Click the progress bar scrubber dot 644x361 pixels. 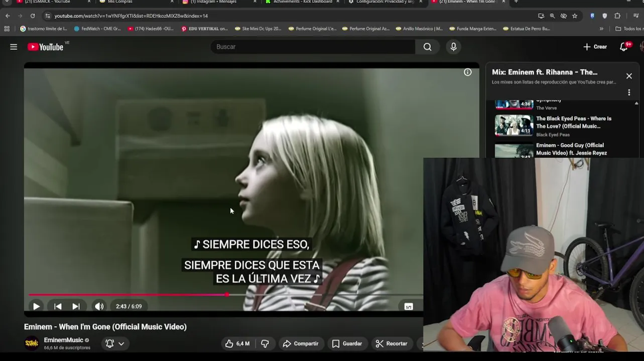(227, 295)
